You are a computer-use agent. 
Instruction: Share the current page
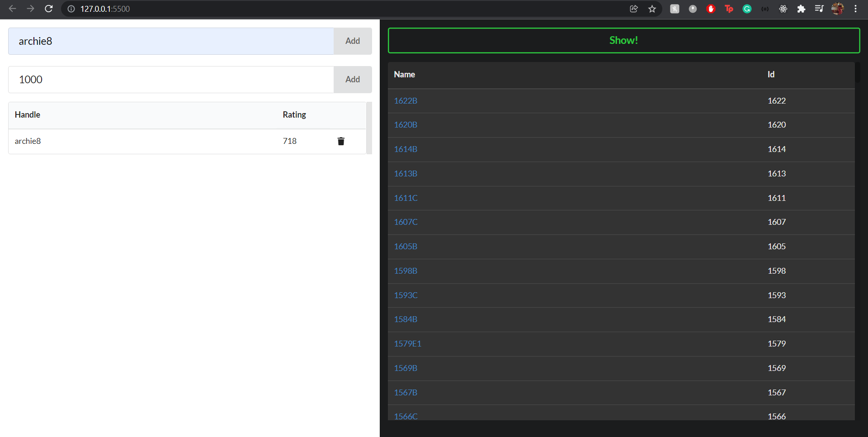pos(634,9)
